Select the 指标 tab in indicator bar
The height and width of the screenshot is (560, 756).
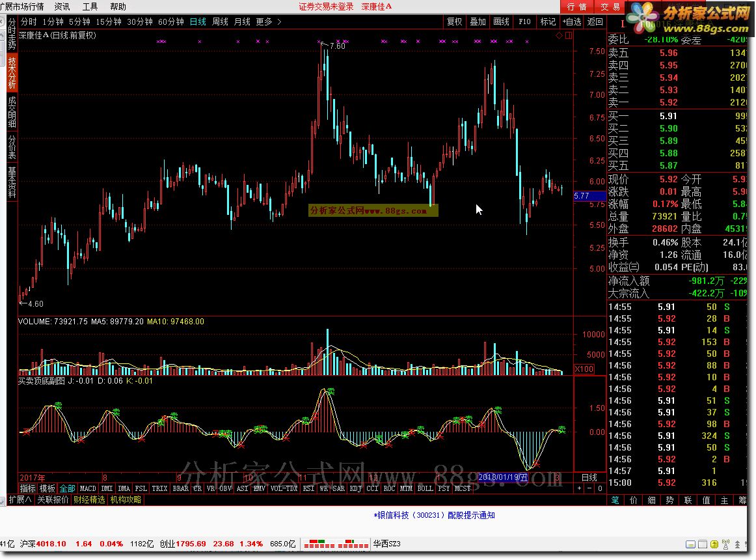(x=27, y=488)
